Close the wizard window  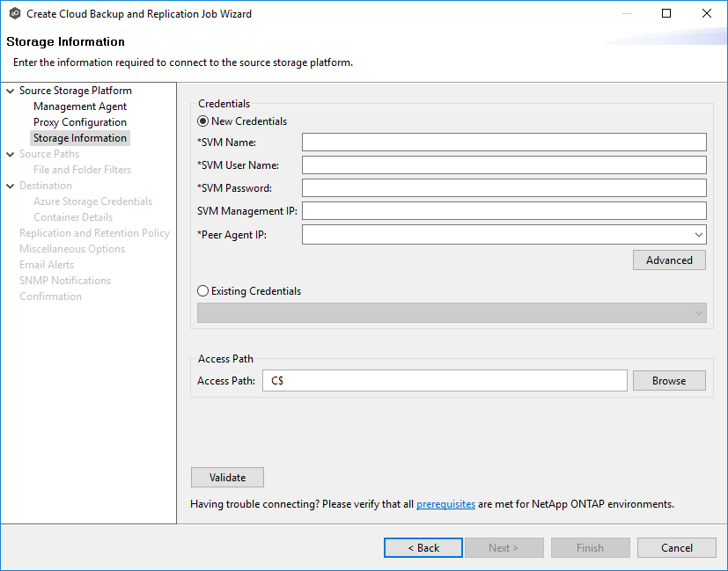coord(707,13)
